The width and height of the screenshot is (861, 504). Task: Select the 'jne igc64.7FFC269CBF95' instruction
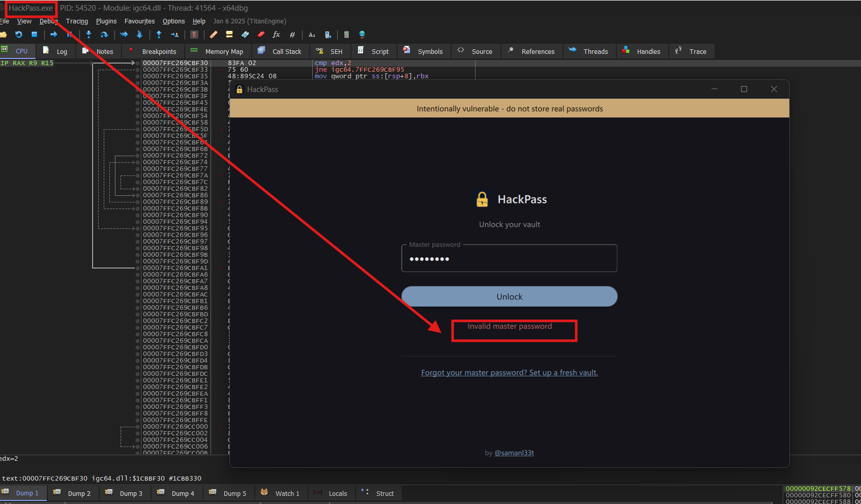click(x=359, y=70)
